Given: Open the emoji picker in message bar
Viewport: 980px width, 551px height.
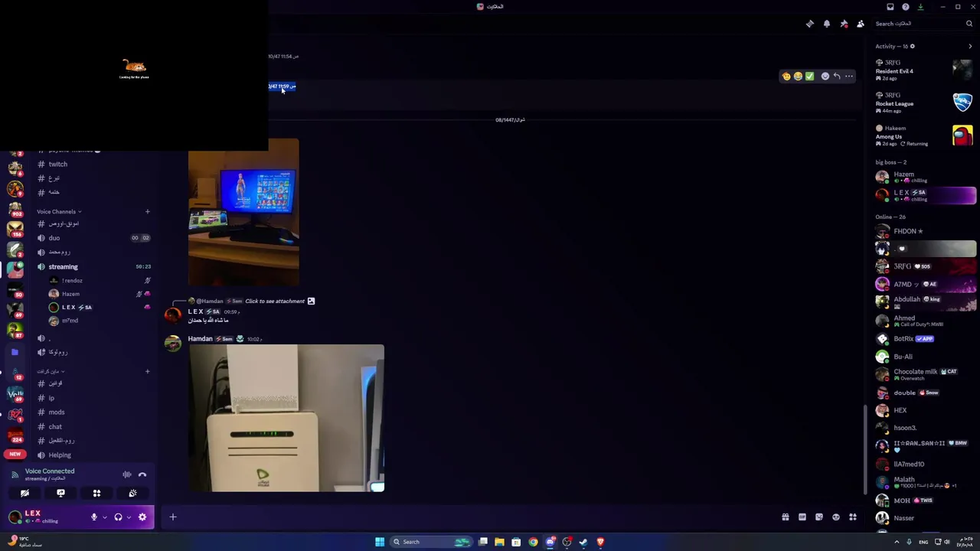Looking at the screenshot, I should point(836,518).
